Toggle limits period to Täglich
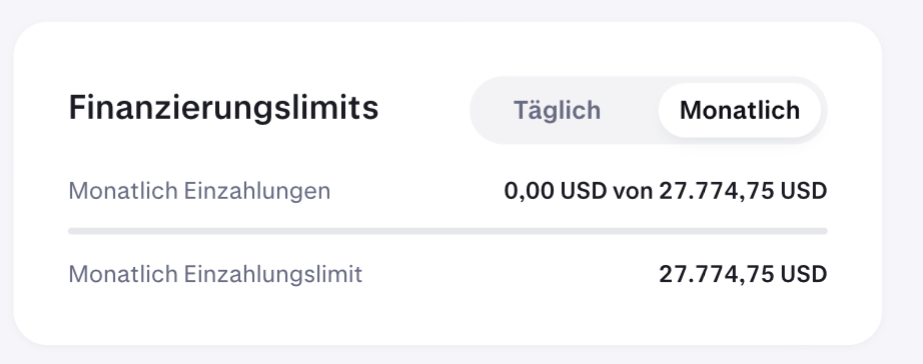923x364 pixels. pos(557,110)
